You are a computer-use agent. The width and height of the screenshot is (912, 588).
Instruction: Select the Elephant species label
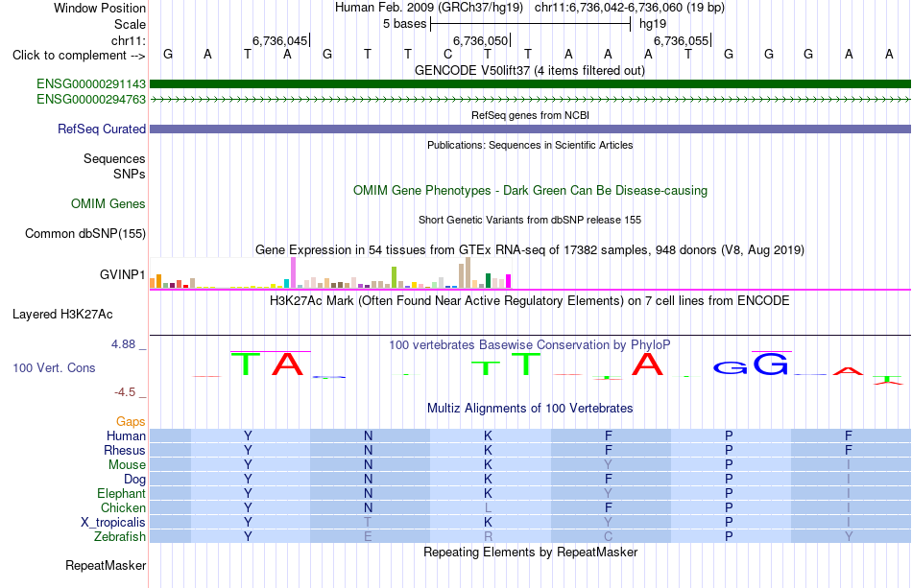[x=121, y=493]
